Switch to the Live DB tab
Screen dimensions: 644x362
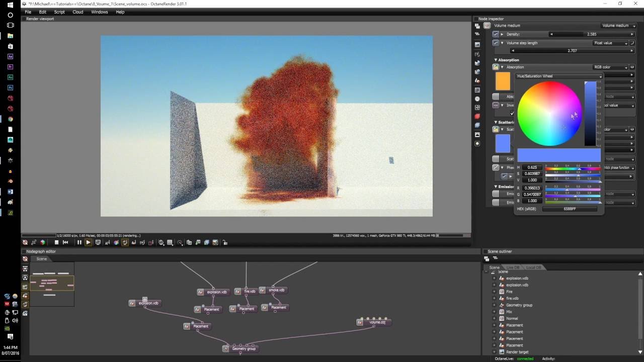513,267
